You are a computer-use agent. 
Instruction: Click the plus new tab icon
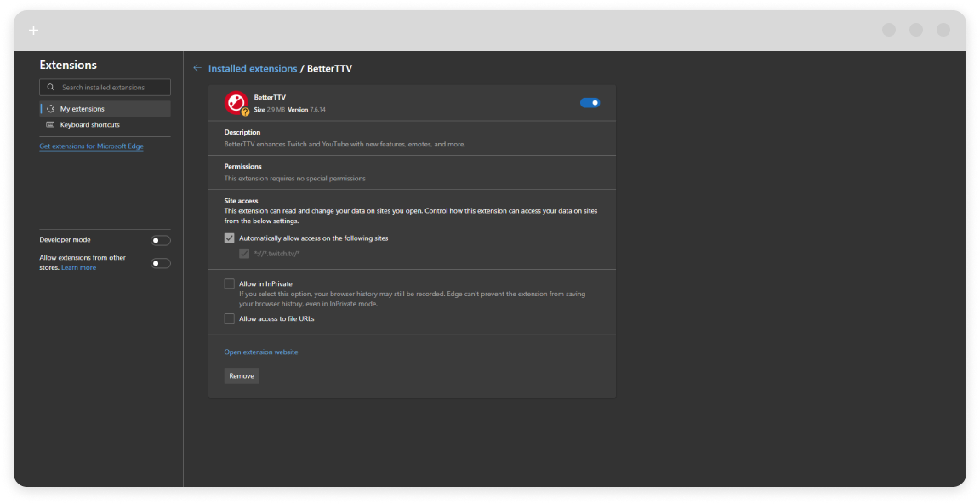[34, 30]
